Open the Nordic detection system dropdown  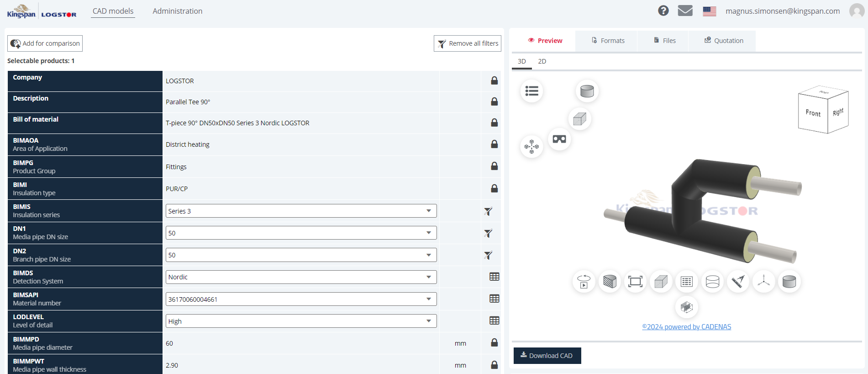[x=301, y=277]
